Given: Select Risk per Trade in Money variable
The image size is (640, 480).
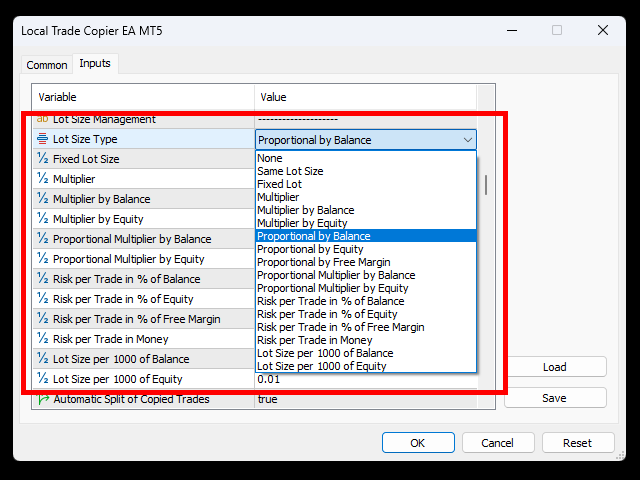Looking at the screenshot, I should (111, 339).
